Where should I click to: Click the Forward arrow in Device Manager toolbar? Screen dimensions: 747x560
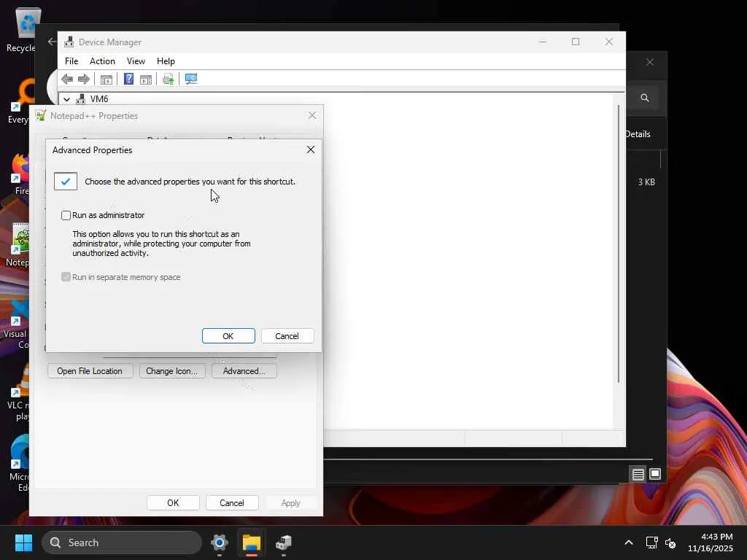click(x=84, y=79)
